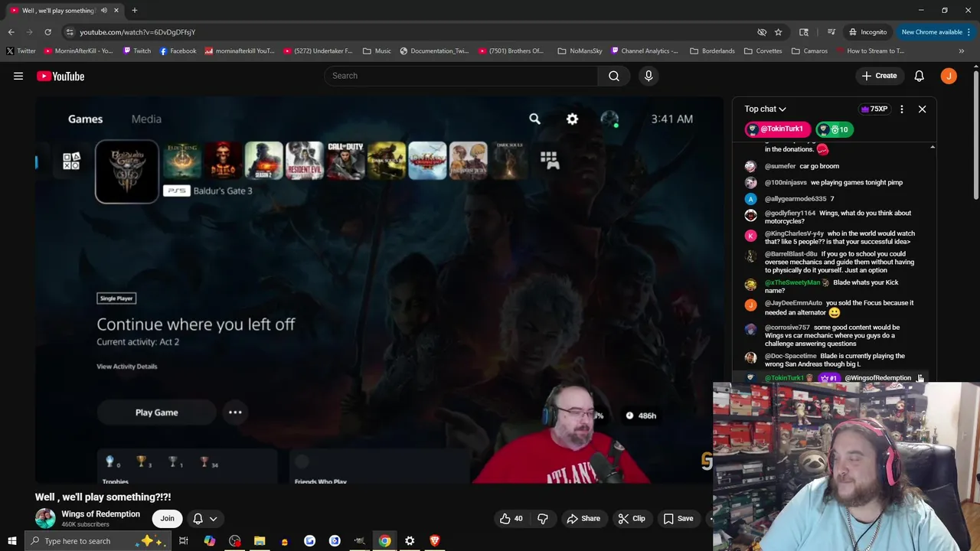This screenshot has height=551, width=980.
Task: Expand notification options chevron beside bell
Action: click(x=214, y=519)
